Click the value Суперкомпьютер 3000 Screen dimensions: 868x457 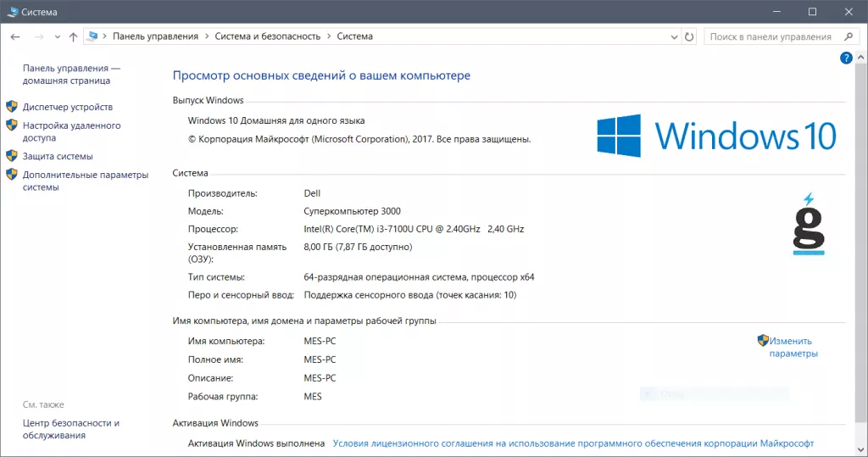pyautogui.click(x=352, y=211)
